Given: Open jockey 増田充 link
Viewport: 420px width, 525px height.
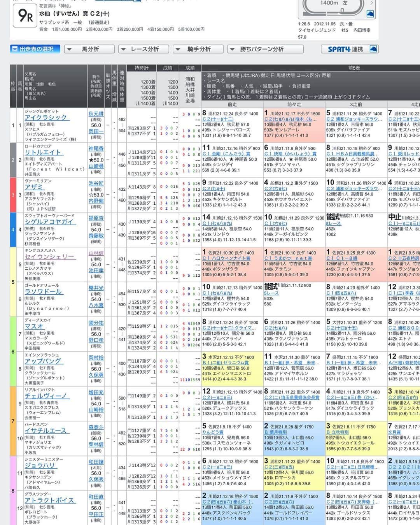Looking at the screenshot, I should pos(96,392).
